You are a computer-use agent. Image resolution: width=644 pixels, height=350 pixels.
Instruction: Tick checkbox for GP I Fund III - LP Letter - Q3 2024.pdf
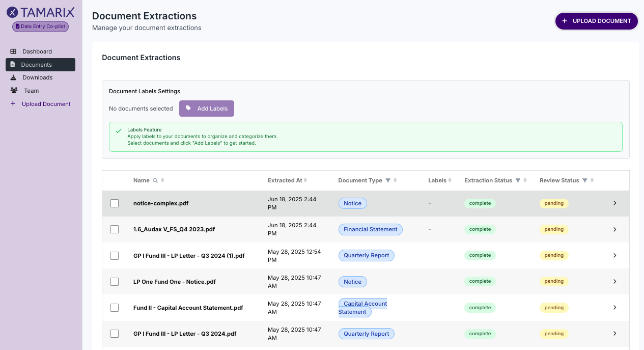115,334
